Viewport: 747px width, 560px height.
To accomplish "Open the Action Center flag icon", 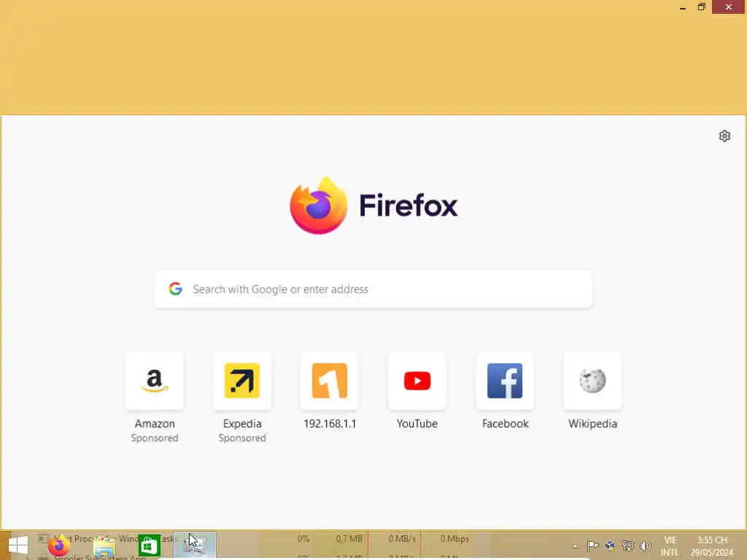I will click(592, 545).
